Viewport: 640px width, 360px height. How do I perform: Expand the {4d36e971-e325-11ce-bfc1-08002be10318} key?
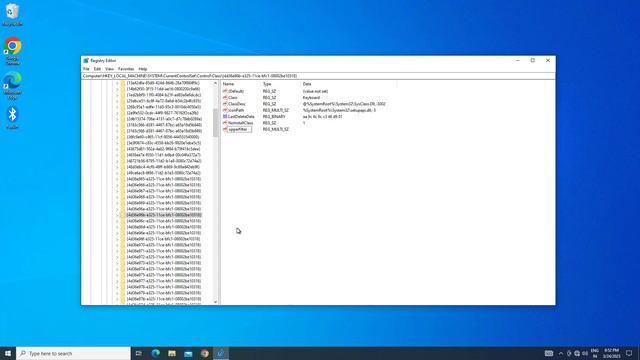tap(117, 251)
